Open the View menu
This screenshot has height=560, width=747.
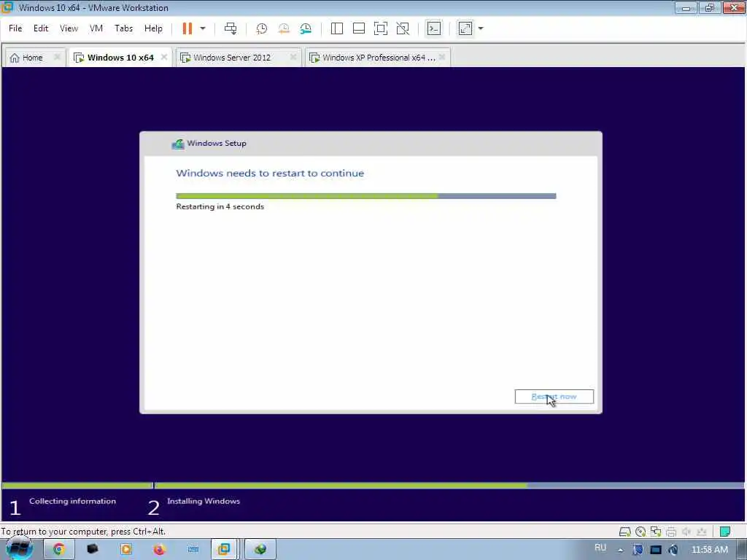(x=69, y=28)
